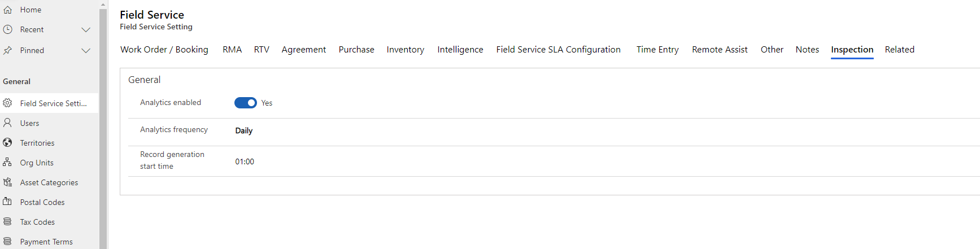Open Asset Categories via its icon
980x249 pixels.
[x=8, y=182]
